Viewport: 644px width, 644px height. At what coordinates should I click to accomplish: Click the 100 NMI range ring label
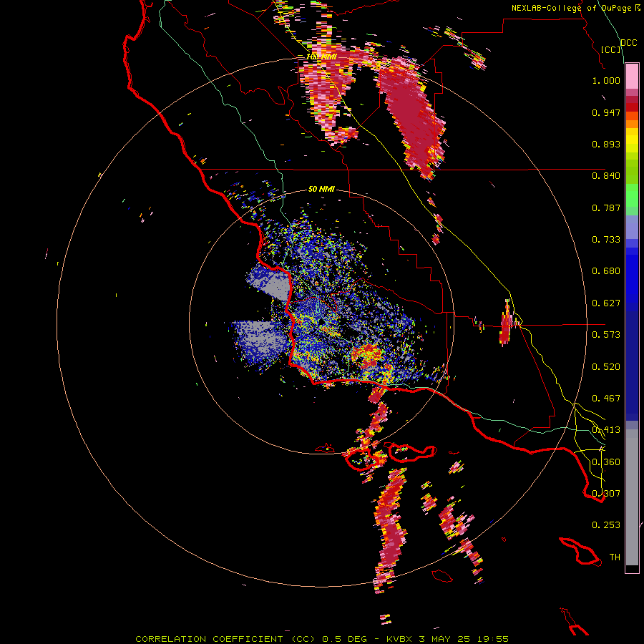(321, 57)
